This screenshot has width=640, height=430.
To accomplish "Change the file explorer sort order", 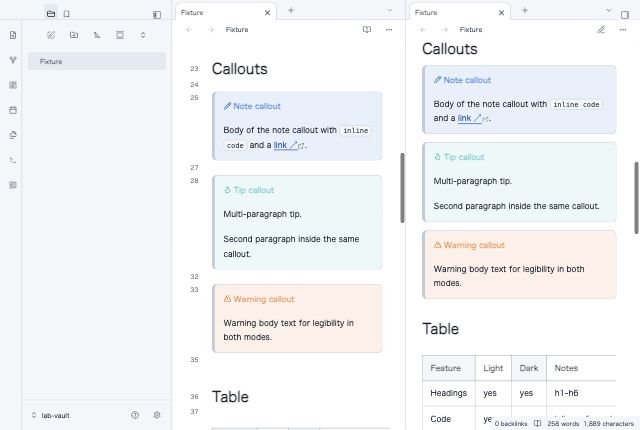I will point(97,35).
